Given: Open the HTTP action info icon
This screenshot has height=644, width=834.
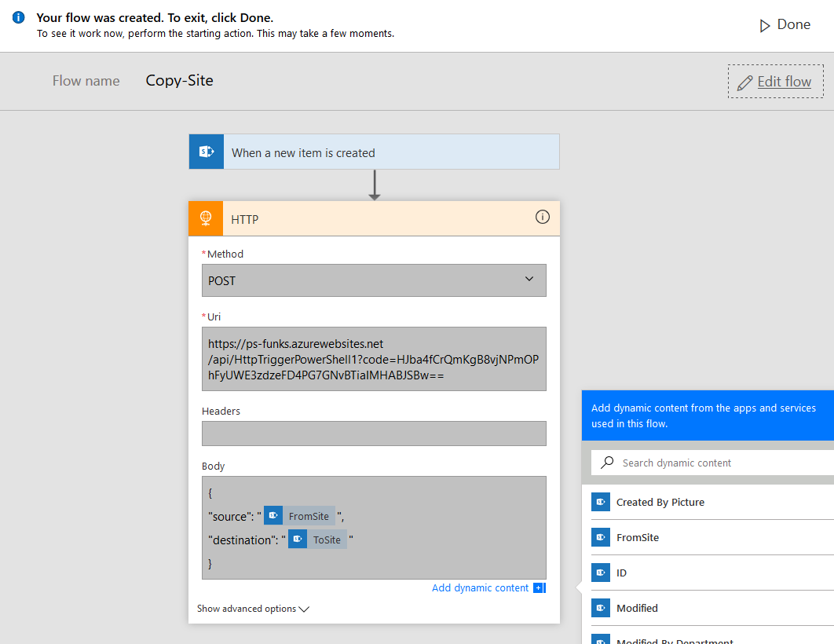Looking at the screenshot, I should point(542,218).
